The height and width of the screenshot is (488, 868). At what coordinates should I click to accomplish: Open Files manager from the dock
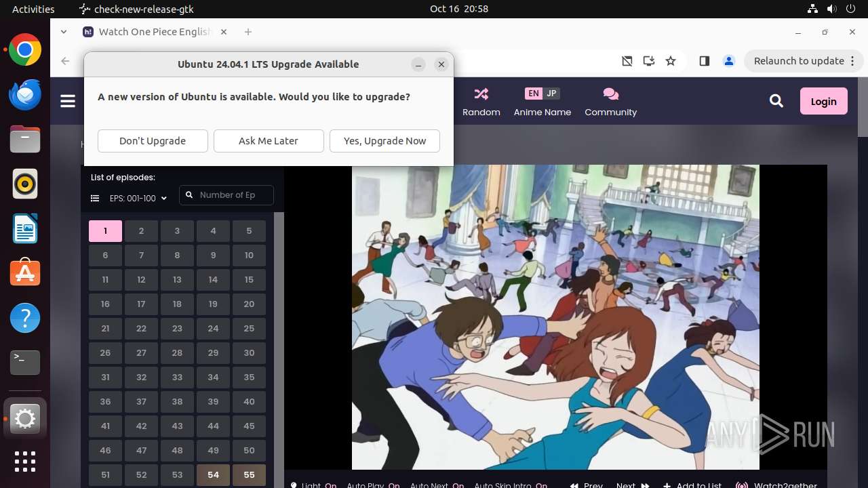(25, 140)
